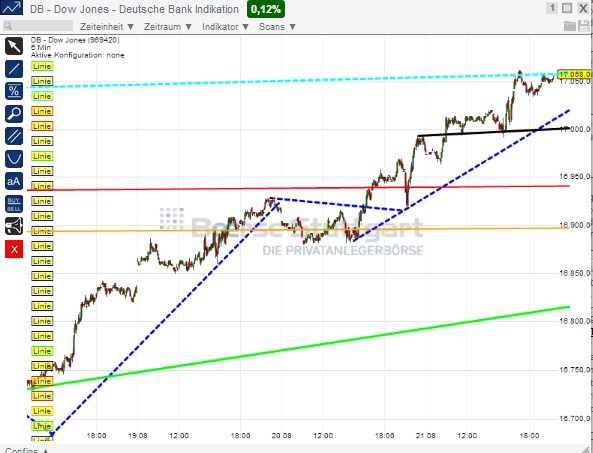The height and width of the screenshot is (453, 593).
Task: Activate the magnifier zoom tool
Action: [14, 114]
